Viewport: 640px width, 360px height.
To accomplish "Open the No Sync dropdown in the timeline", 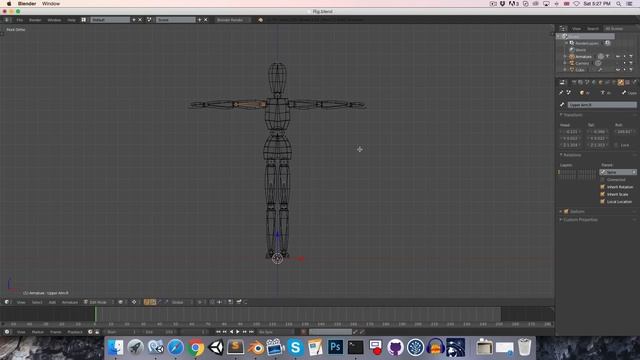I will (276, 332).
